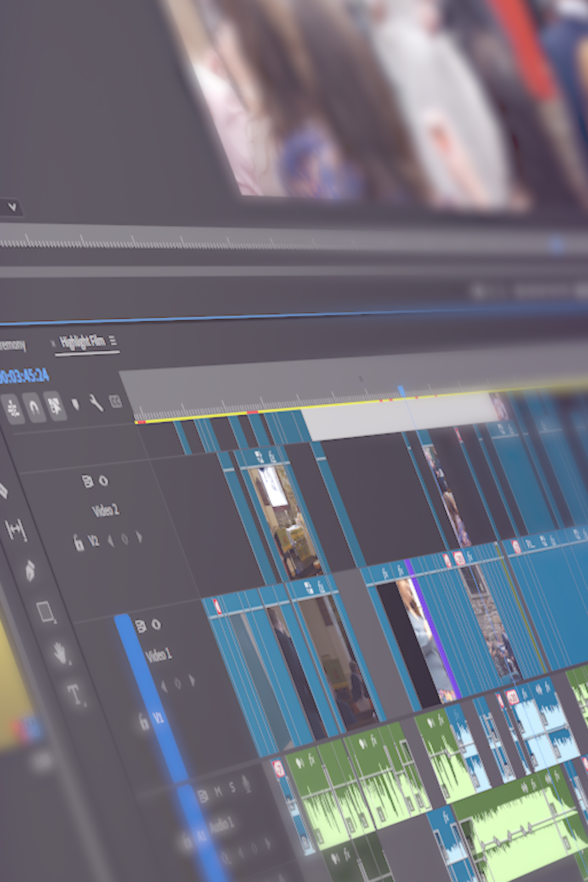Click red badge on first V1 clip
The width and height of the screenshot is (588, 882).
click(217, 605)
